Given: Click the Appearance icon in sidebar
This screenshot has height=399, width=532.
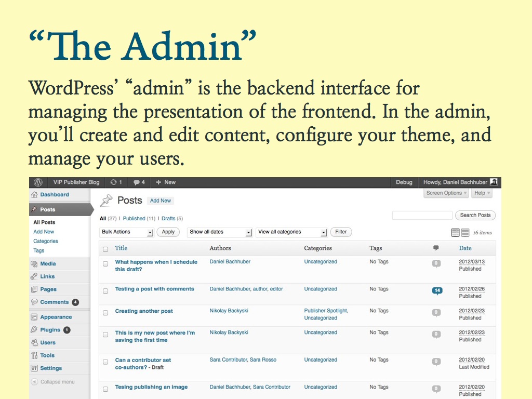Looking at the screenshot, I should coord(34,317).
